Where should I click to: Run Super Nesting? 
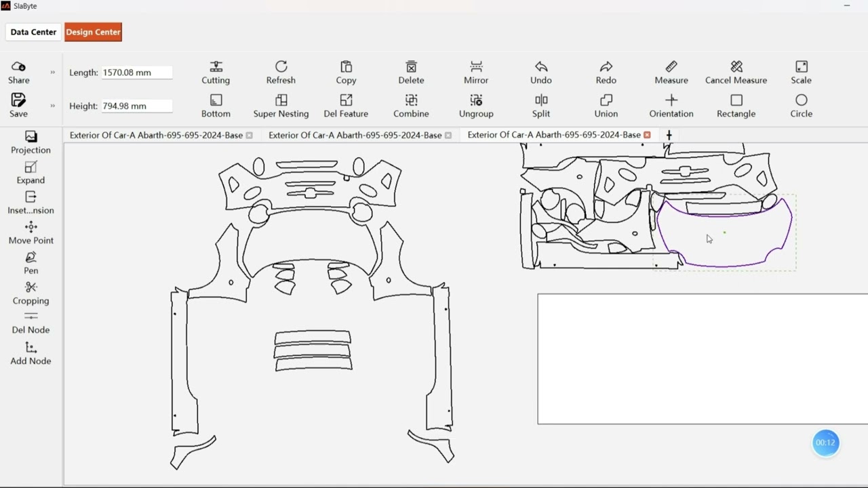[281, 106]
